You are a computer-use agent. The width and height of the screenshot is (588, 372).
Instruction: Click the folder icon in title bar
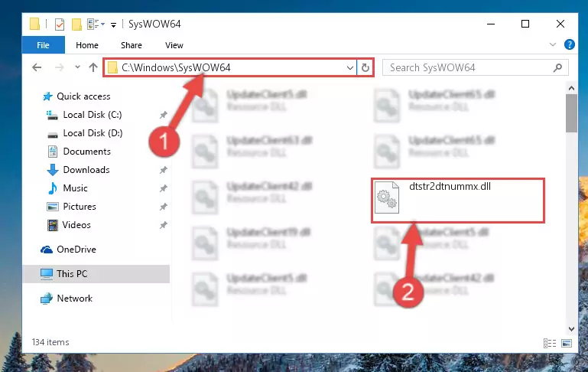[x=34, y=24]
